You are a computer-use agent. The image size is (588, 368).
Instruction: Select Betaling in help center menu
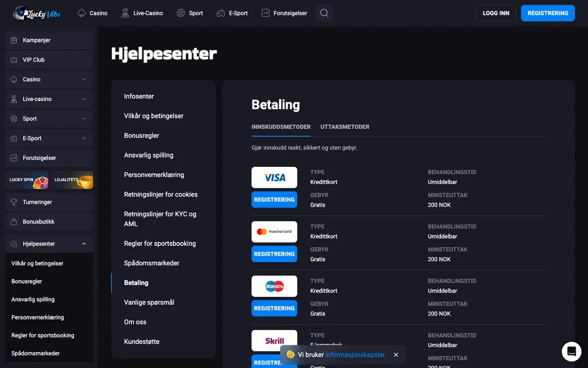pos(136,283)
